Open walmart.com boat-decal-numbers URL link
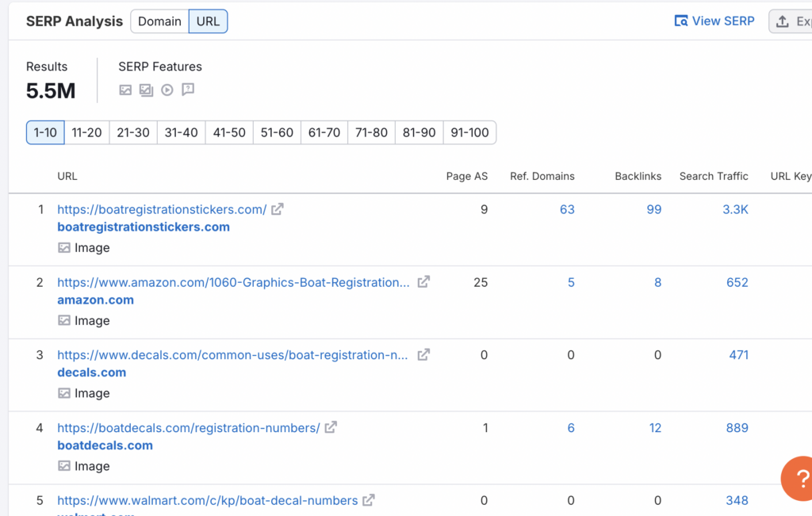The width and height of the screenshot is (812, 516). 207,500
